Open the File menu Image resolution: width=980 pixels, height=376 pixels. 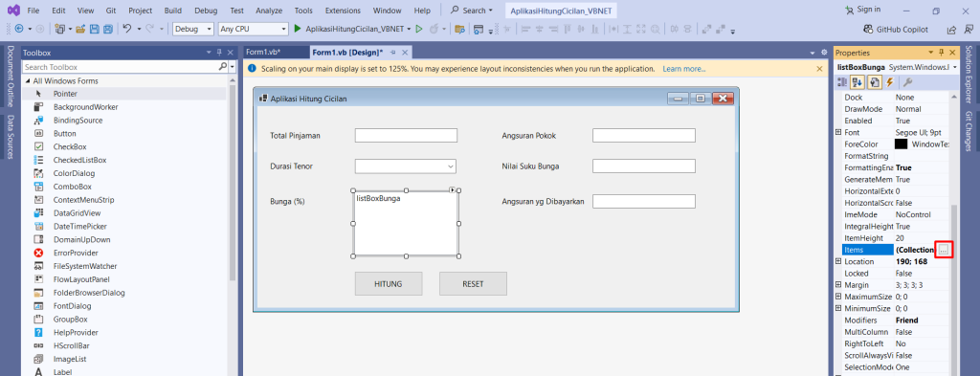point(33,11)
